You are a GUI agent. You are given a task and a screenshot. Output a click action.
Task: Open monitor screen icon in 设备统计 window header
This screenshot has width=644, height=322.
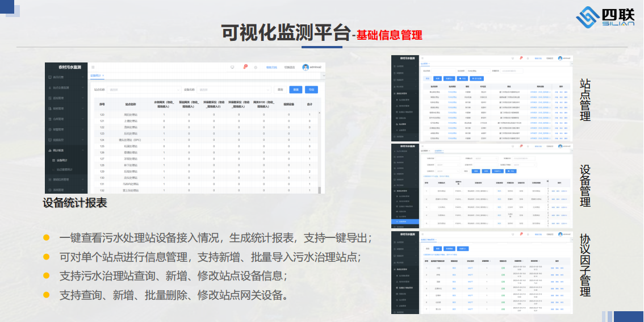[232, 67]
